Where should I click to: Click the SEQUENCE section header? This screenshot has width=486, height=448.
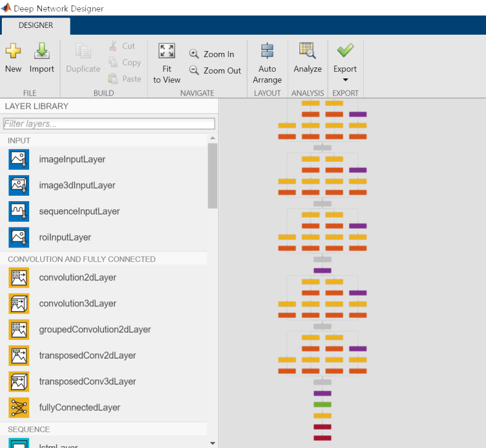click(x=29, y=429)
